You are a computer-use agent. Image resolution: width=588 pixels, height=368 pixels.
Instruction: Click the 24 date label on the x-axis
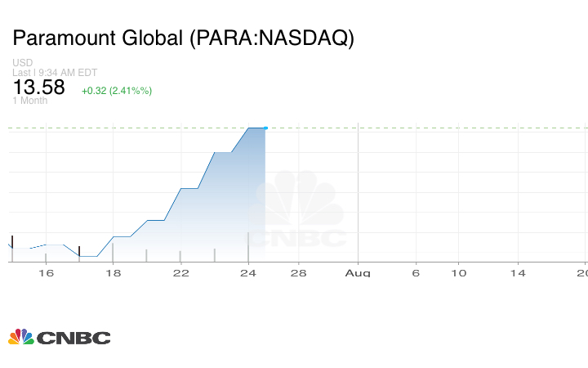[x=248, y=272]
